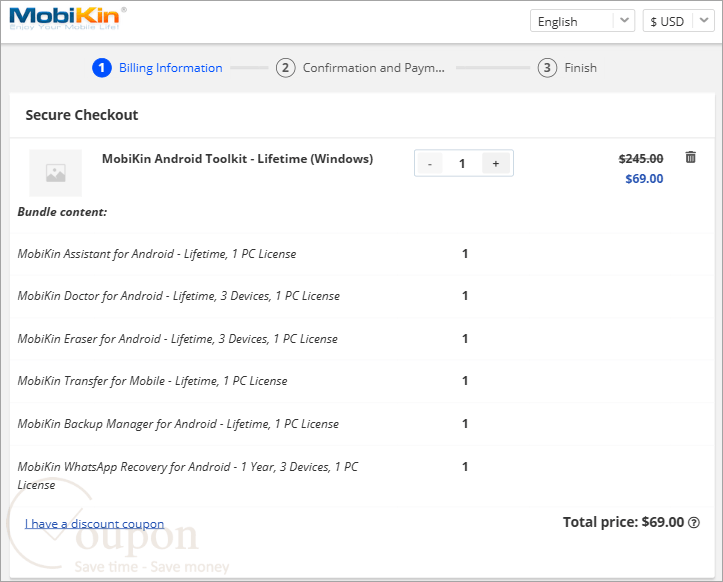Click quantity 1 of the Doctor for Android row
The width and height of the screenshot is (723, 582).
pos(465,296)
